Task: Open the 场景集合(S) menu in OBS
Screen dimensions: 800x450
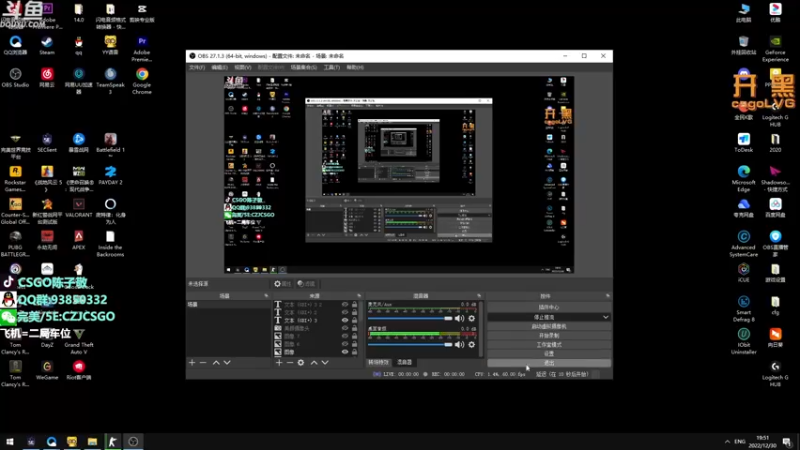Action: 304,67
